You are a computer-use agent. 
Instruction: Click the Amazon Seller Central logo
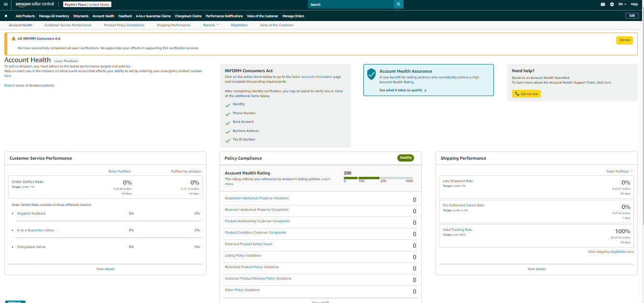pos(35,4)
